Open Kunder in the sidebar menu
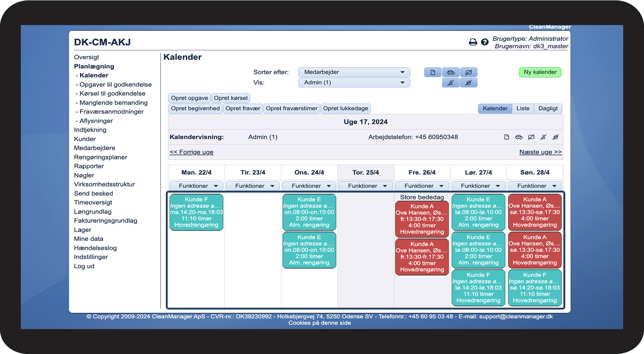Viewport: 644px width, 354px height. tap(85, 139)
